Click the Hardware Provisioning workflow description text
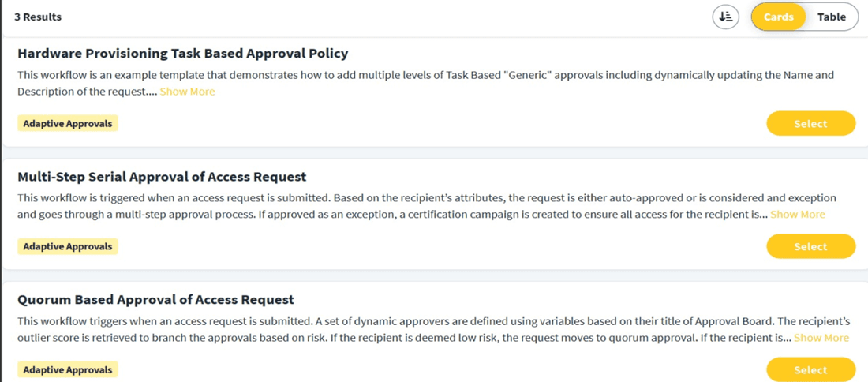 (x=425, y=83)
